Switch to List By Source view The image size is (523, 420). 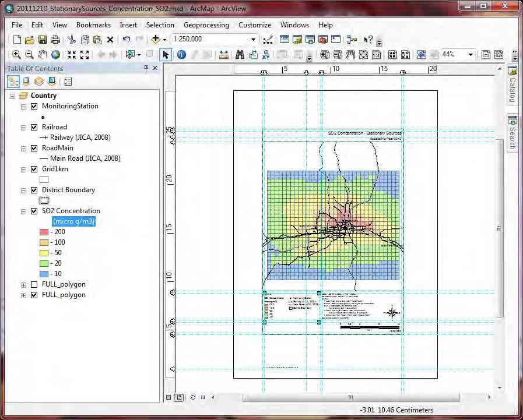pyautogui.click(x=26, y=81)
